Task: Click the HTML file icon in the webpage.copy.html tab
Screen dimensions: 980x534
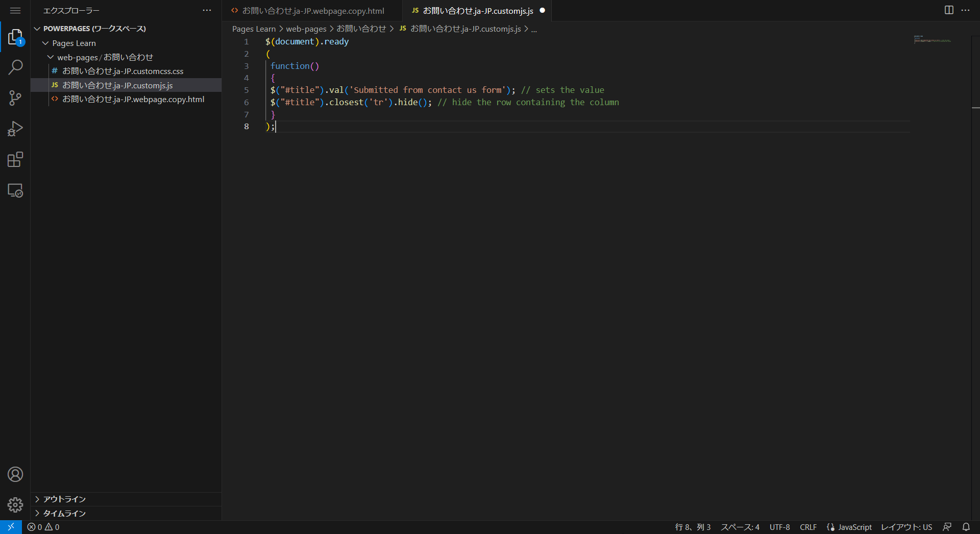Action: point(235,10)
